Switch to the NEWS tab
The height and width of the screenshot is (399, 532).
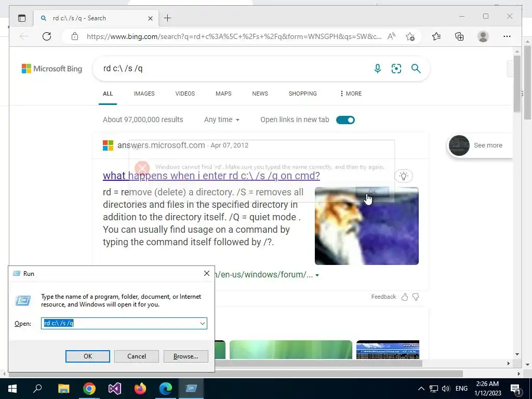tap(260, 94)
